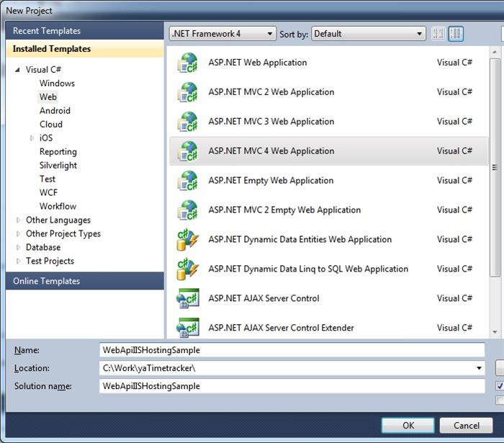Click the Name input field
The height and width of the screenshot is (443, 504).
coord(292,350)
